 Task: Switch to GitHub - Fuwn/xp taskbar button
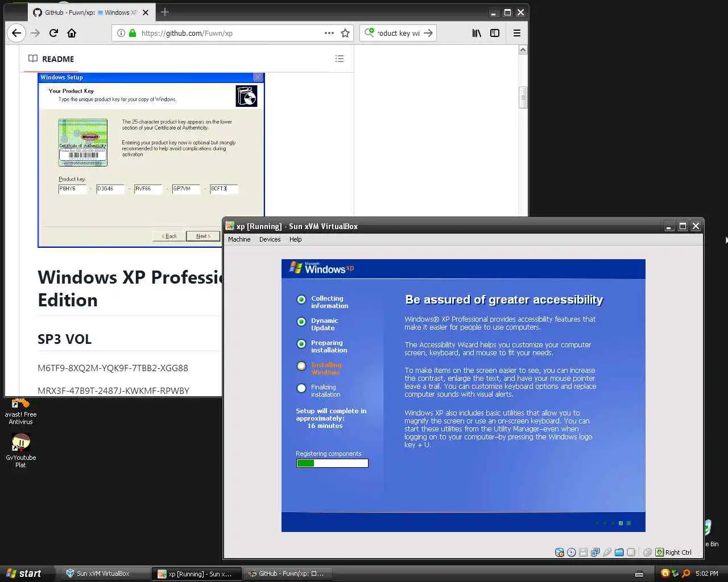288,573
